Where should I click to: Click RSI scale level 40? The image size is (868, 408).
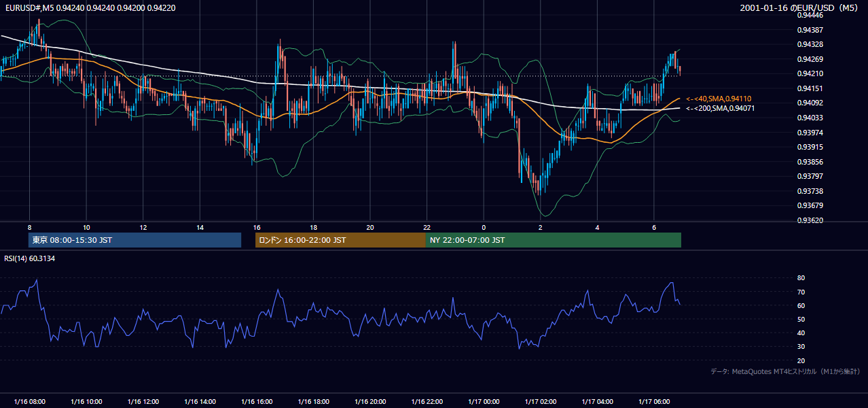pos(801,333)
